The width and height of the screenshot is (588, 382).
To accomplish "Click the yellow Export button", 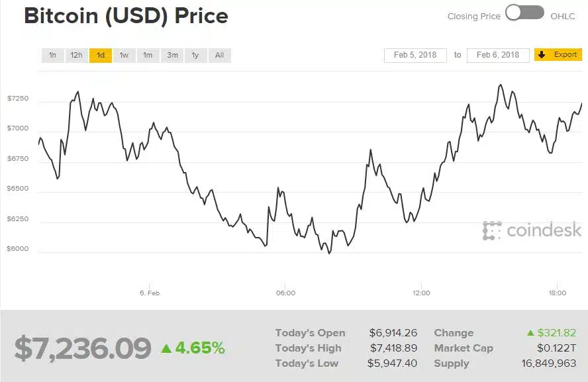I will pyautogui.click(x=558, y=55).
